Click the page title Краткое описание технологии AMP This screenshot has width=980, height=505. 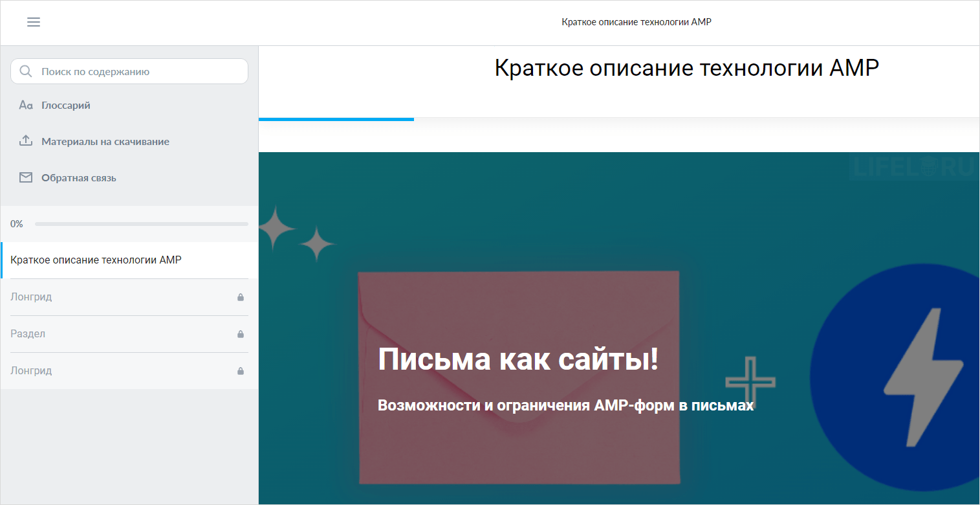[686, 67]
